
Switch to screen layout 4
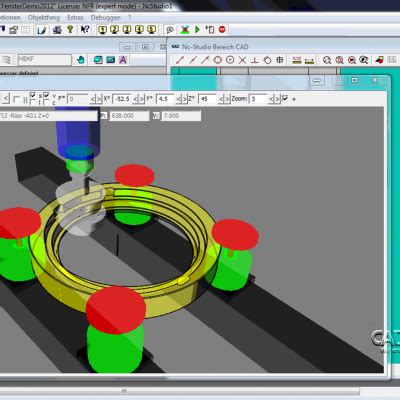click(139, 30)
